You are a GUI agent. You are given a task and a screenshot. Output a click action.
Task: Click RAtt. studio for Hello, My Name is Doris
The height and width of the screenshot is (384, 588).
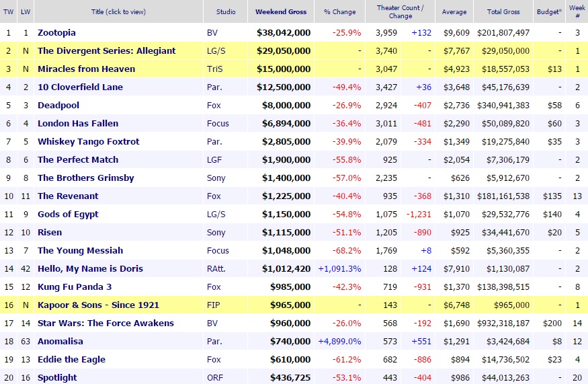(x=216, y=269)
